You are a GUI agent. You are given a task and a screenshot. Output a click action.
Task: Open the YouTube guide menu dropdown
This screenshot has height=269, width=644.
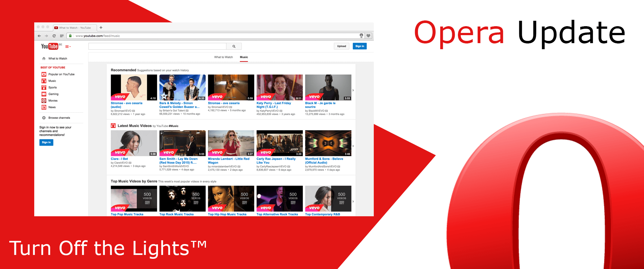[x=68, y=47]
